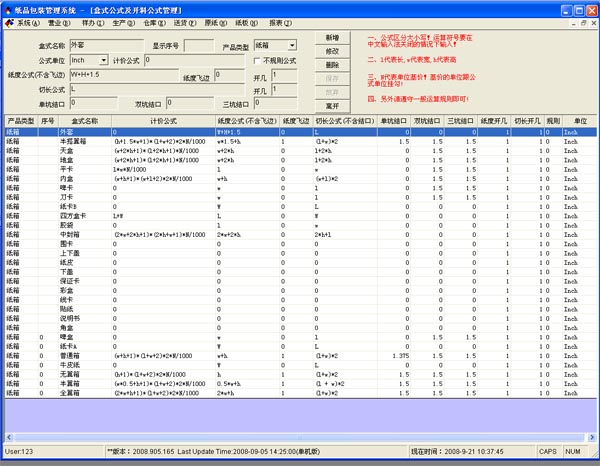600x466 pixels.
Task: Click the horizontal scrollbar track under the table
Action: [298, 437]
